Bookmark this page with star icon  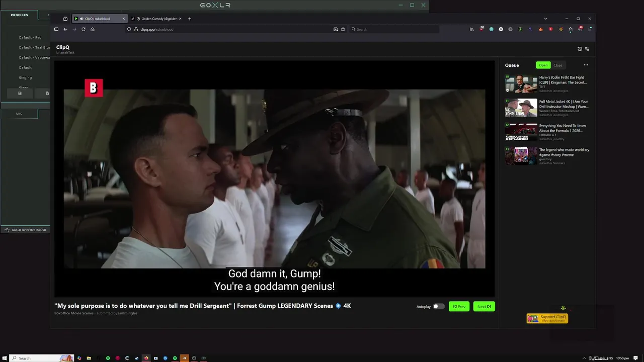point(343,29)
